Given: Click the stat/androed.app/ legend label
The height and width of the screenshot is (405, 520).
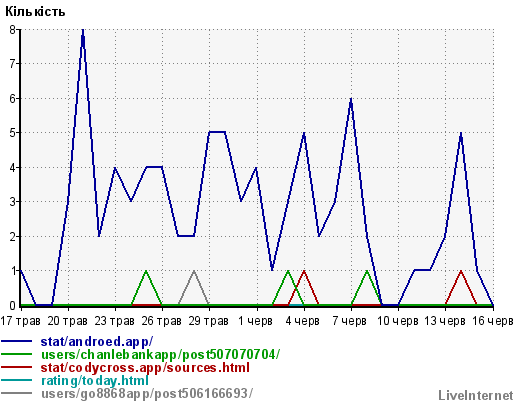Looking at the screenshot, I should pos(97,342).
